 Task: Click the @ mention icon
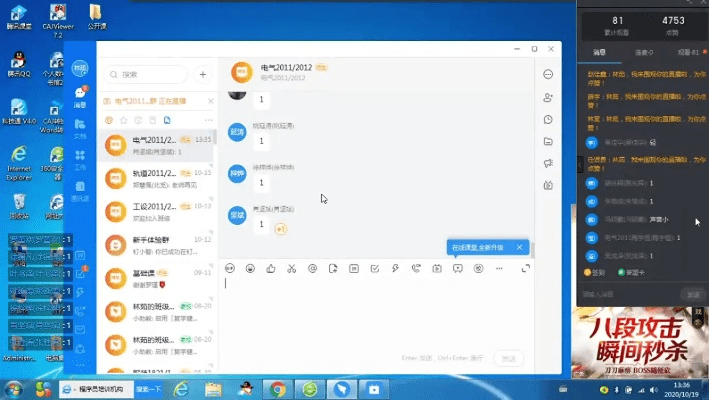point(312,268)
